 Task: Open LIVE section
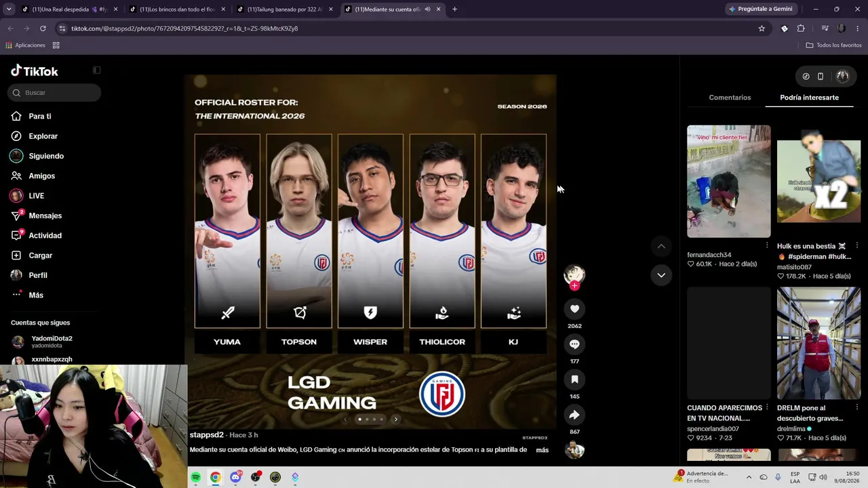[36, 196]
